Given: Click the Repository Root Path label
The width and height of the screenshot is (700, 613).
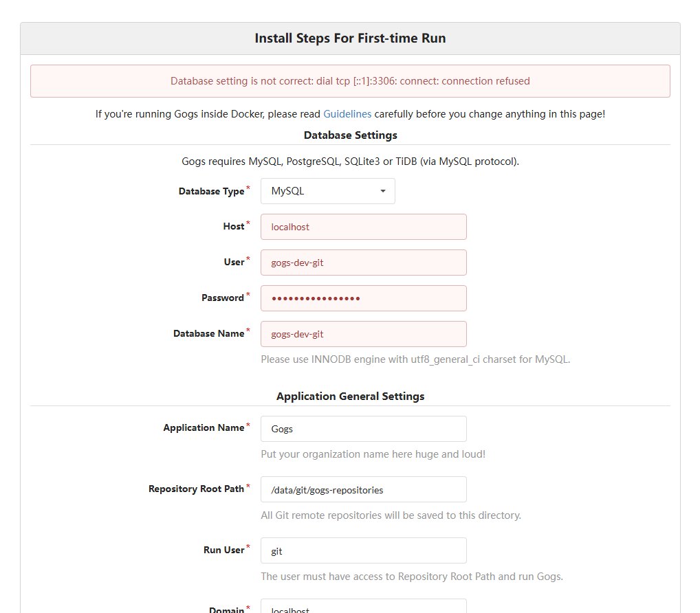Looking at the screenshot, I should pyautogui.click(x=196, y=489).
